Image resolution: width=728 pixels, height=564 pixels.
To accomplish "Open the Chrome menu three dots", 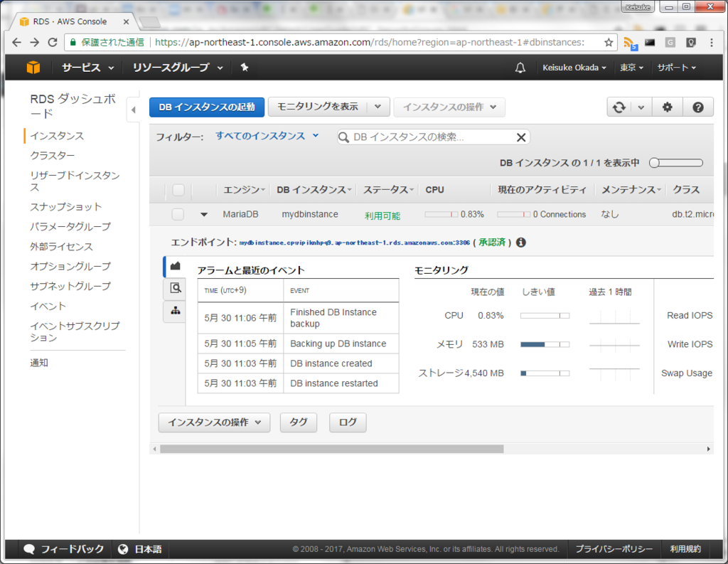I will [x=711, y=43].
